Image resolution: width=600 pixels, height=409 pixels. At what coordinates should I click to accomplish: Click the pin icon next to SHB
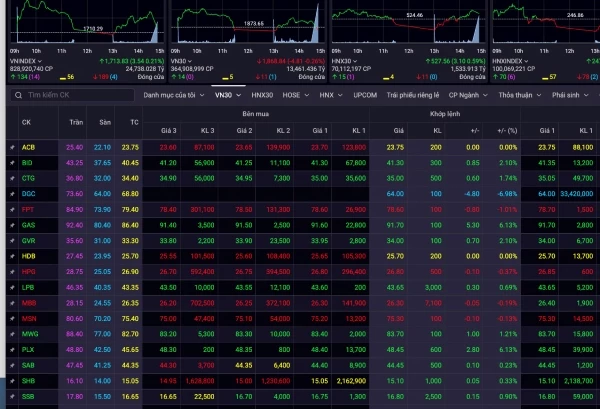point(10,381)
